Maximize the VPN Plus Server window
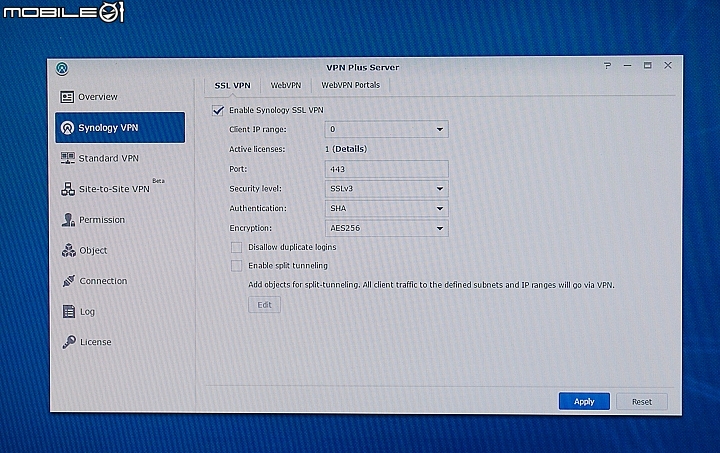 pyautogui.click(x=647, y=66)
